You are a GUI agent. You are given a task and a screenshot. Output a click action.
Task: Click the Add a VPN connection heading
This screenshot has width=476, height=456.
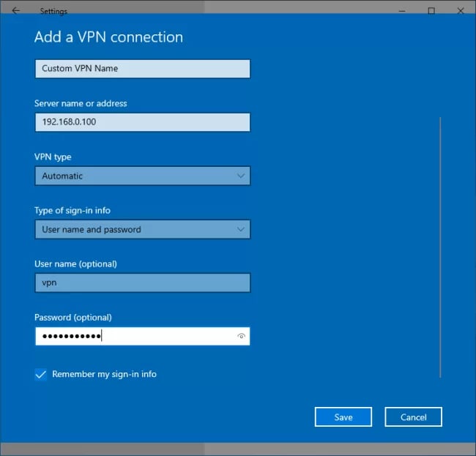[x=108, y=37]
